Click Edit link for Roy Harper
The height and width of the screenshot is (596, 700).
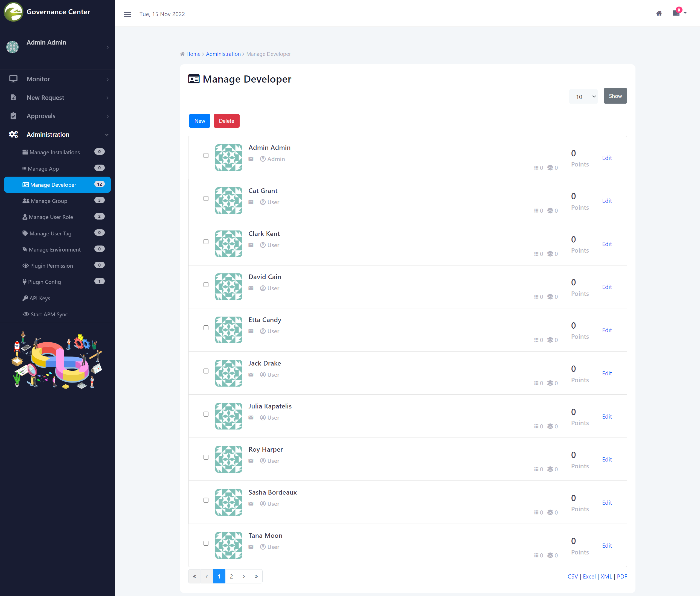[606, 459]
